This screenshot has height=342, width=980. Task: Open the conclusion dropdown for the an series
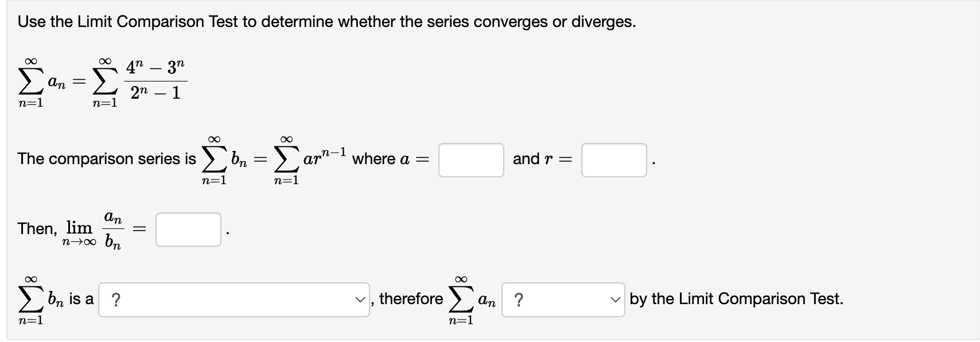(563, 299)
